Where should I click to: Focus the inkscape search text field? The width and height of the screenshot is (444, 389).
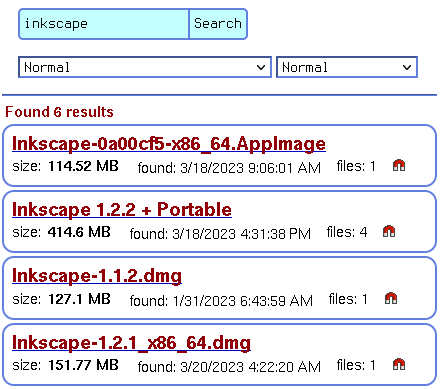point(104,24)
